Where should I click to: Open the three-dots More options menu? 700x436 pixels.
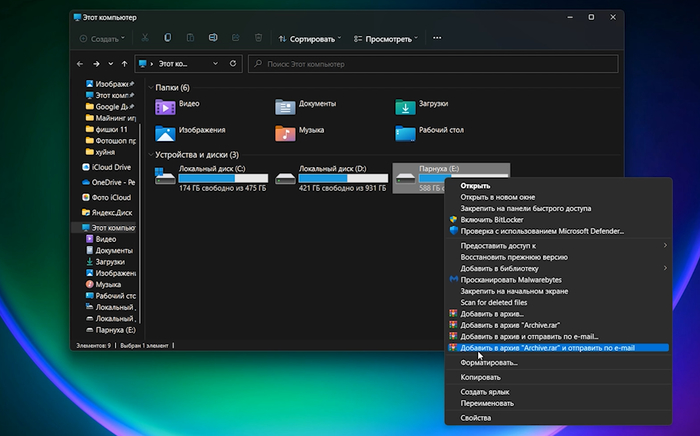(x=437, y=38)
